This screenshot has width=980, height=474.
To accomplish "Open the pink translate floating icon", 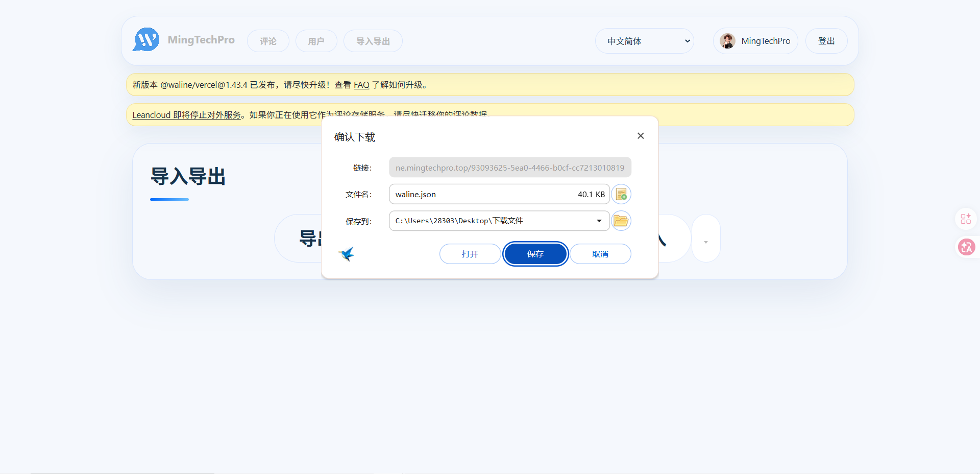I will pos(966,247).
